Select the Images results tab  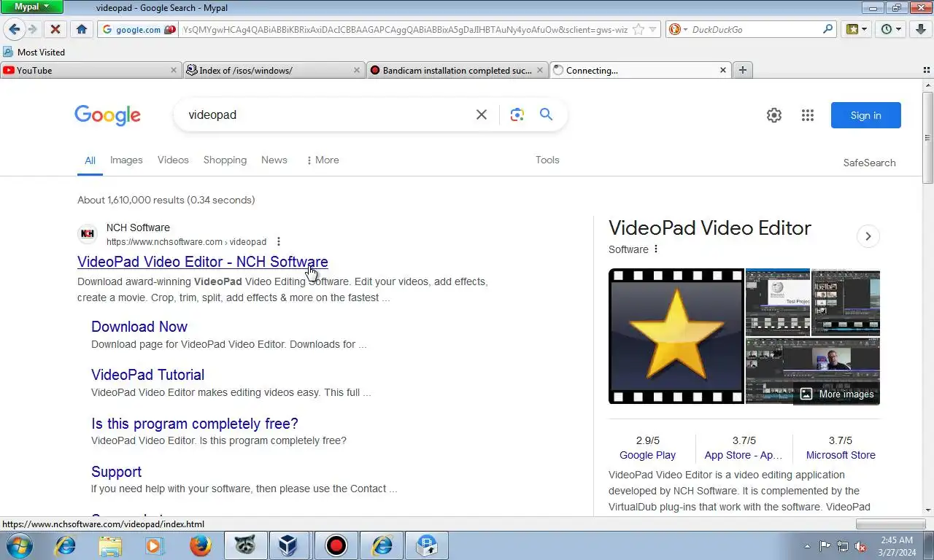tap(126, 160)
